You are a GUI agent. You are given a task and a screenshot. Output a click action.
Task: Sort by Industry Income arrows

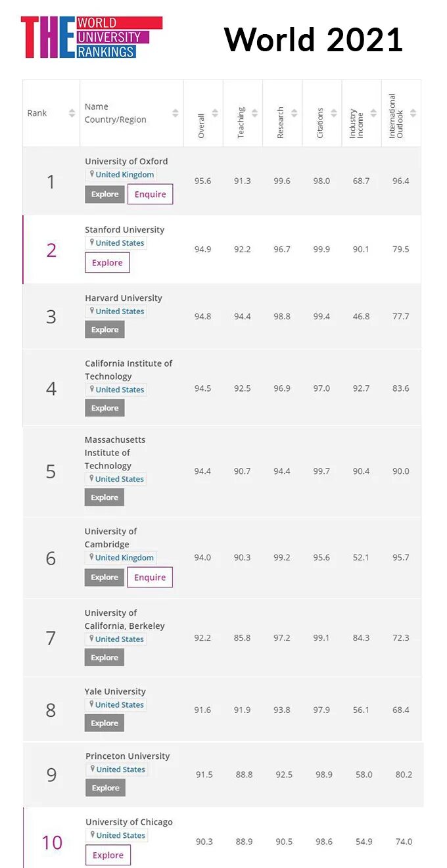coord(373,113)
